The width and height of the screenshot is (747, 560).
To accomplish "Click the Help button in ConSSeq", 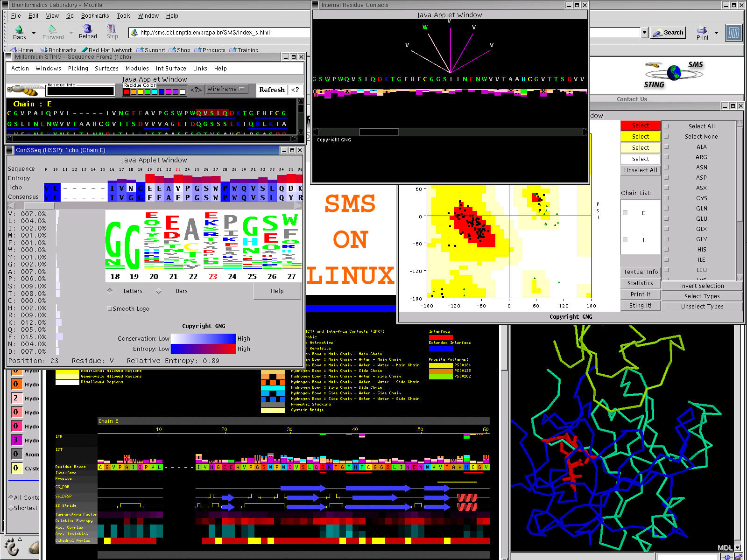I will click(x=277, y=291).
